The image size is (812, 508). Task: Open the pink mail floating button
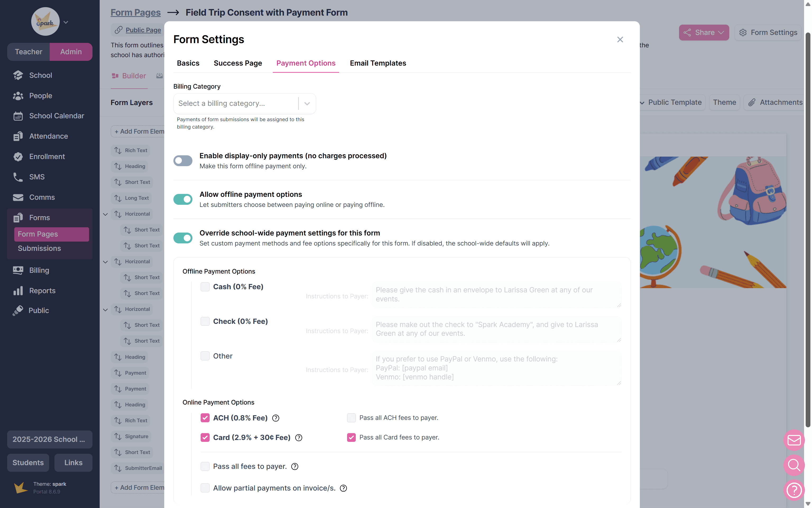click(794, 440)
